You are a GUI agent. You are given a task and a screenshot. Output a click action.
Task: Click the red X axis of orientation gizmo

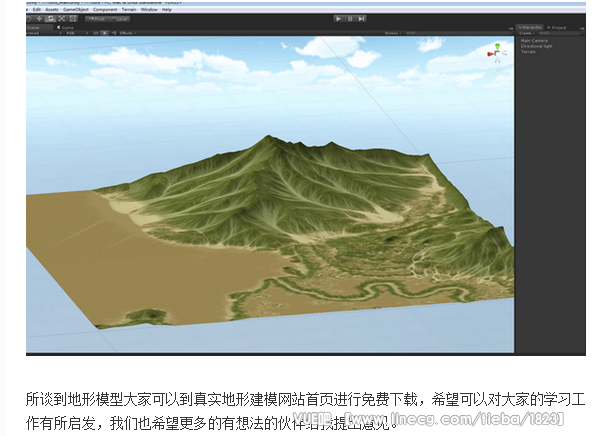[490, 54]
